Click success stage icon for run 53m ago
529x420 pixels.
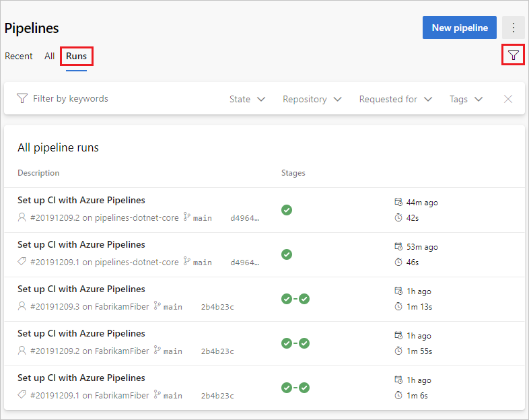tap(287, 254)
